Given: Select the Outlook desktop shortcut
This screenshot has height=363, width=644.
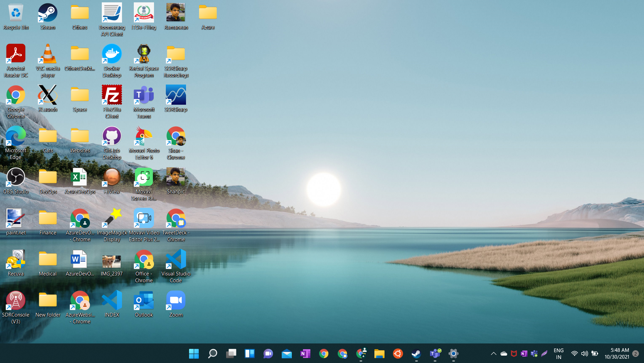Looking at the screenshot, I should point(144,304).
